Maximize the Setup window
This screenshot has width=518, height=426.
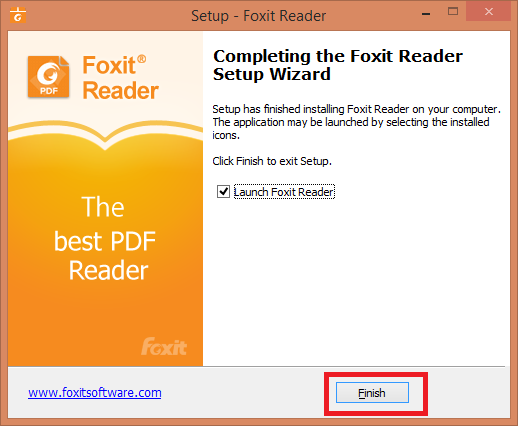click(453, 12)
